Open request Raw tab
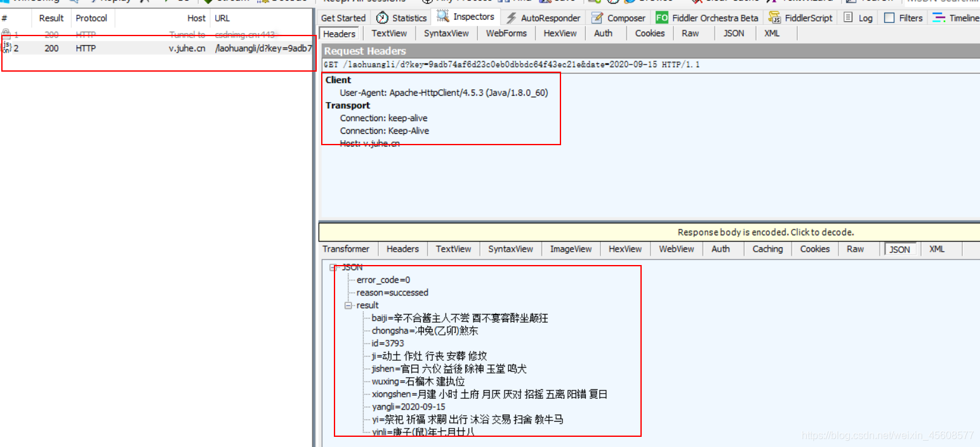Screen dimensions: 980x447 coord(691,33)
